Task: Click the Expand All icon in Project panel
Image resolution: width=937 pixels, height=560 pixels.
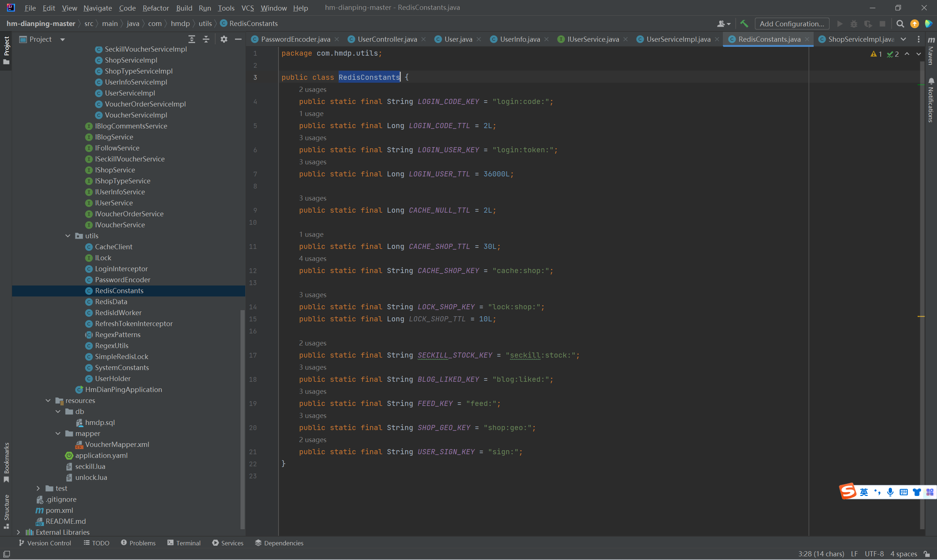Action: click(192, 39)
